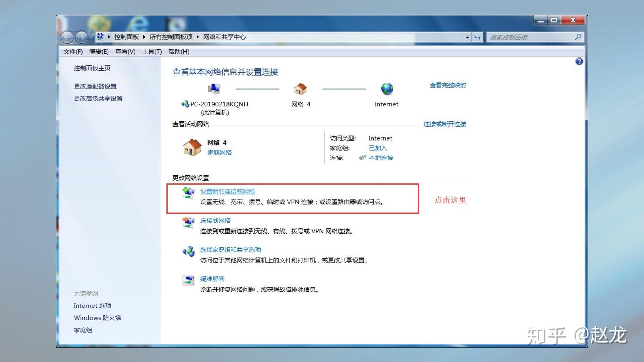Click the Back navigation arrow button
The height and width of the screenshot is (362, 644).
67,37
